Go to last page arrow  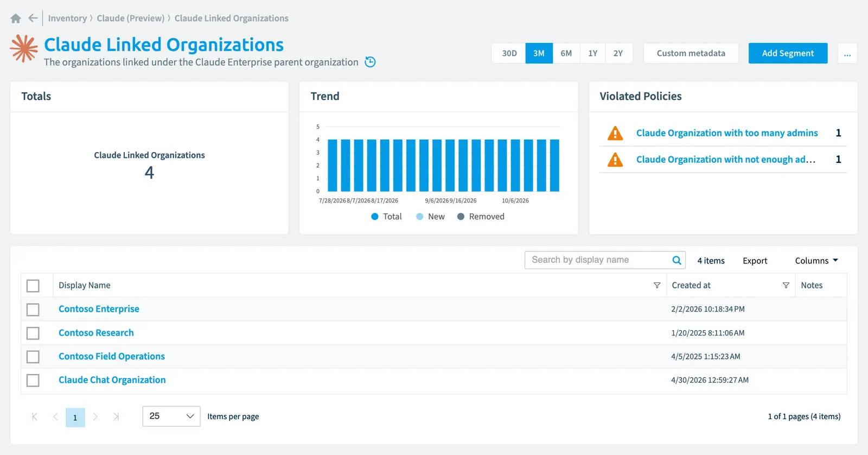click(116, 416)
